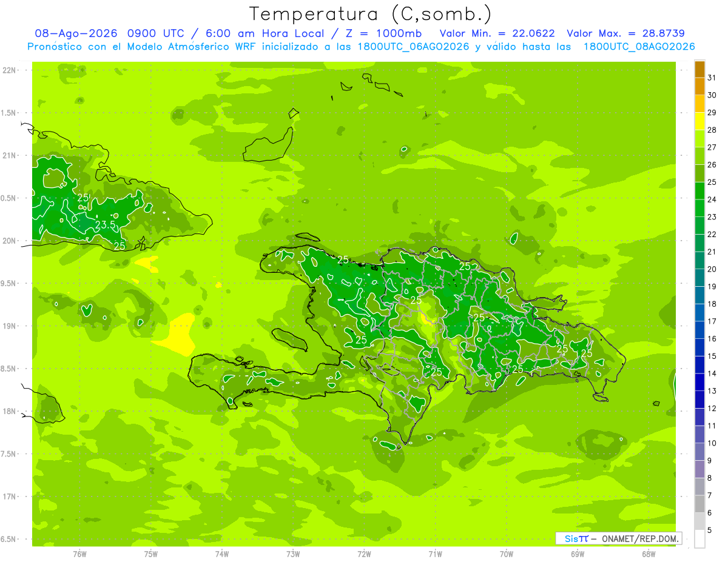The height and width of the screenshot is (562, 728).
Task: Click the "17N" latitude label
Action: tap(9, 497)
